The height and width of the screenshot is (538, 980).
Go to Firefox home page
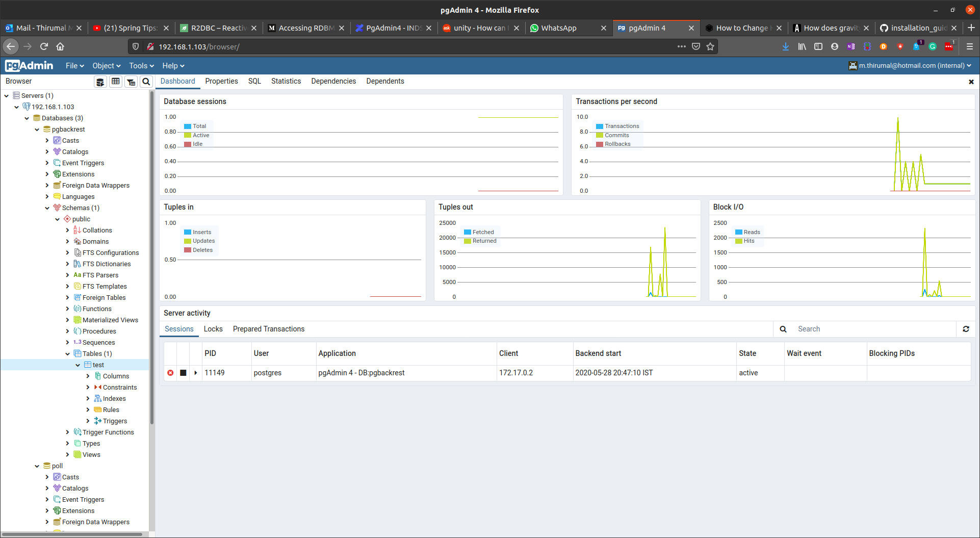coord(60,46)
